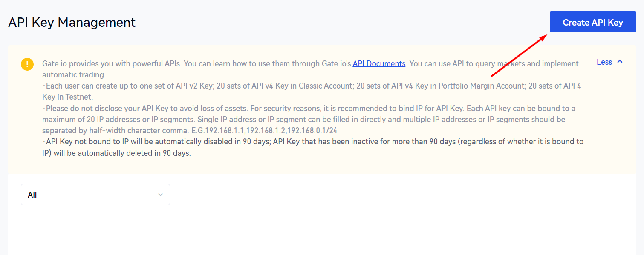The width and height of the screenshot is (644, 255).
Task: Click the API Key Management heading
Action: [72, 22]
